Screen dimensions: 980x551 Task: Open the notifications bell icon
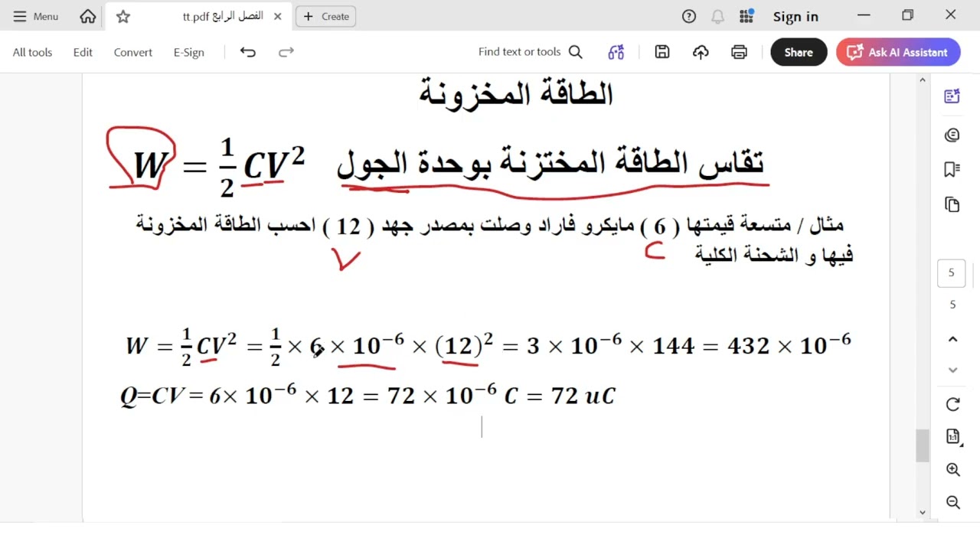click(717, 16)
